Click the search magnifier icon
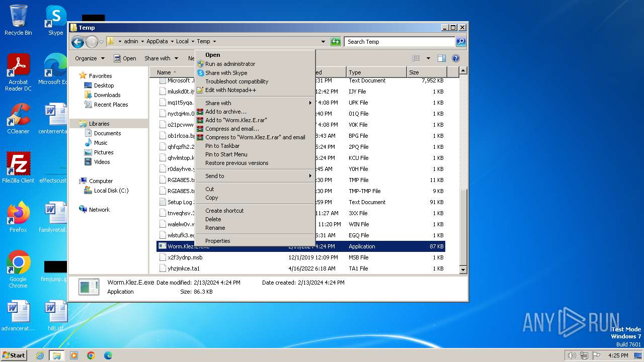The image size is (644, 362). point(460,42)
